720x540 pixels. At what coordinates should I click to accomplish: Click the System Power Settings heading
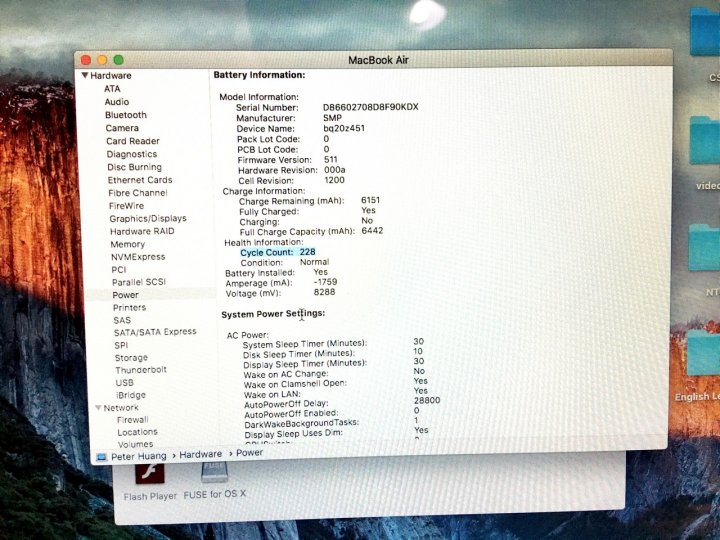point(273,314)
